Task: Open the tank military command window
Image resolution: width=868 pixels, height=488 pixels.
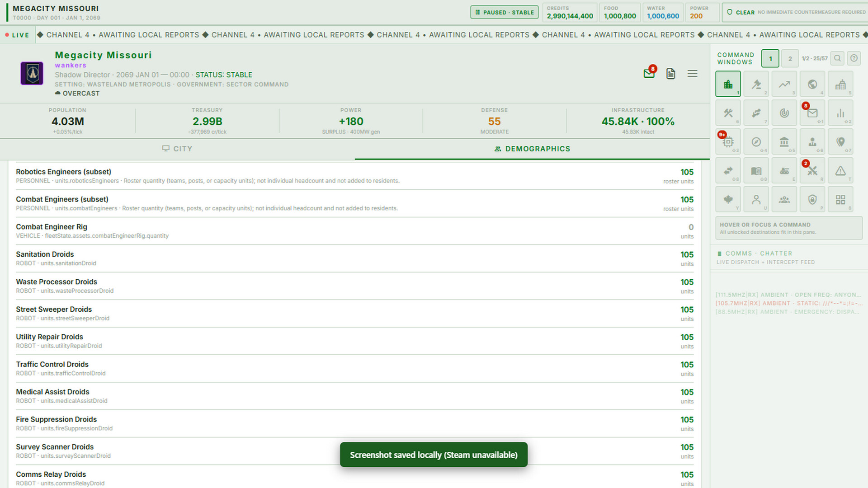Action: point(784,171)
